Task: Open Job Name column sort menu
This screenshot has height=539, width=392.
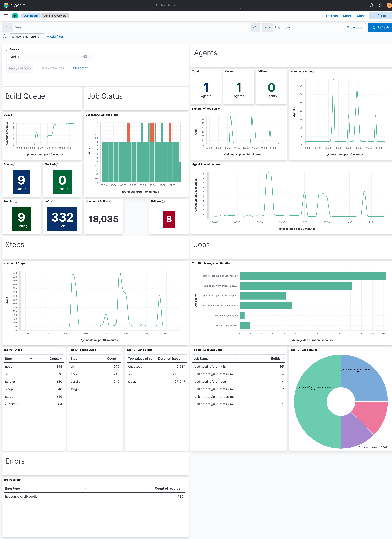Action: click(x=236, y=358)
